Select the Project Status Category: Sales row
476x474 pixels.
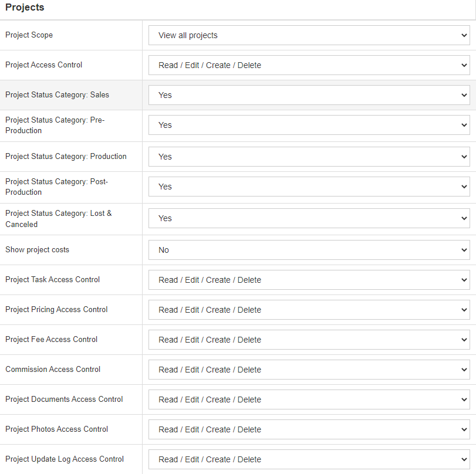click(57, 94)
